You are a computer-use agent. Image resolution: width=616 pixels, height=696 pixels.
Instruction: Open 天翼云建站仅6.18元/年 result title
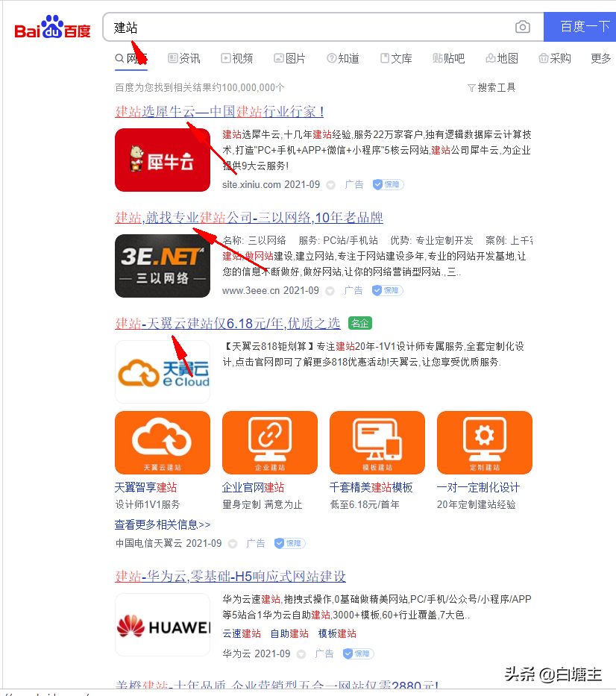click(x=227, y=323)
